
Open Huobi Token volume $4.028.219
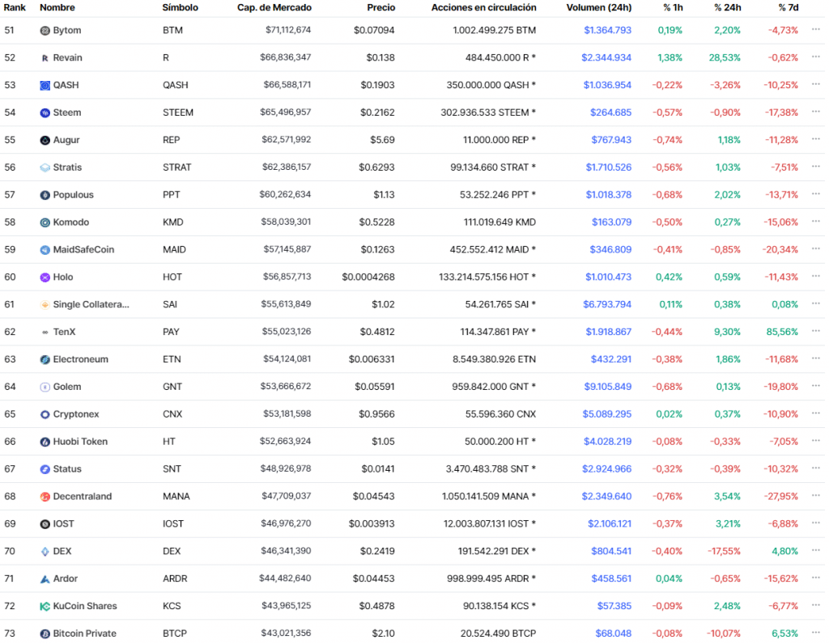[x=607, y=442]
